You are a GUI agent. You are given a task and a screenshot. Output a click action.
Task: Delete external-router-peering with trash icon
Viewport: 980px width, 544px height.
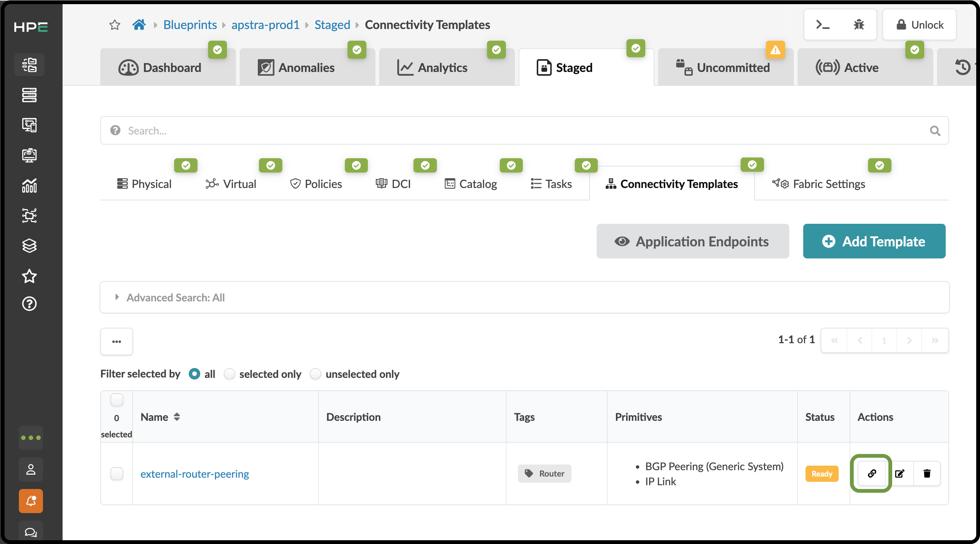tap(927, 473)
